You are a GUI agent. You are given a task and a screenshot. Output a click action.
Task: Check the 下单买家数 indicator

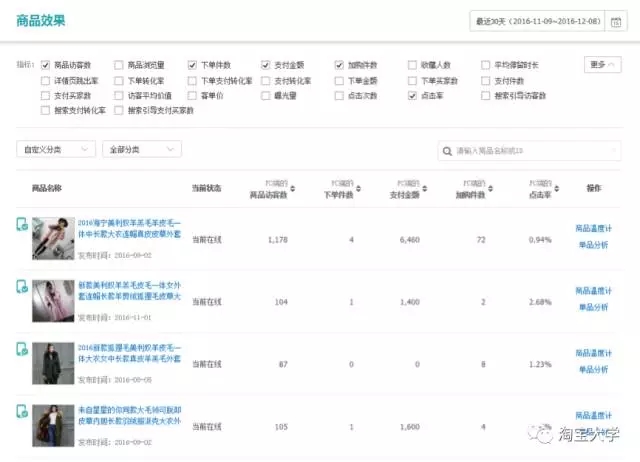coord(412,81)
